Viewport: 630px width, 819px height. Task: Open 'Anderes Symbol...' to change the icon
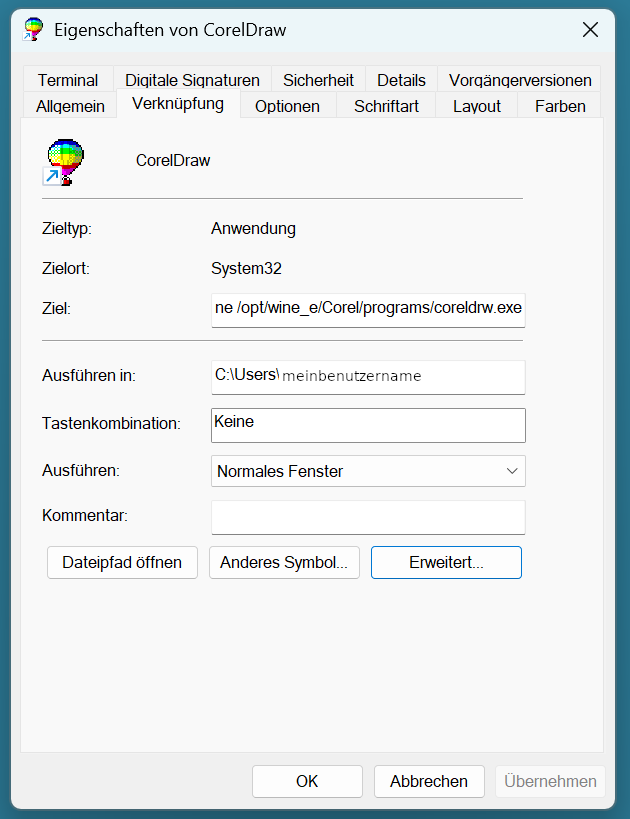283,562
